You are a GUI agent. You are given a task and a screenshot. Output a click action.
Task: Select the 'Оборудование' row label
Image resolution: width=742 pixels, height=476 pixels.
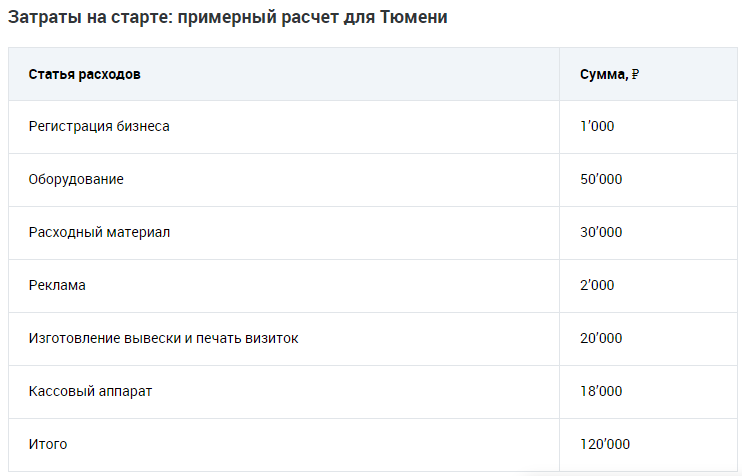pos(76,180)
